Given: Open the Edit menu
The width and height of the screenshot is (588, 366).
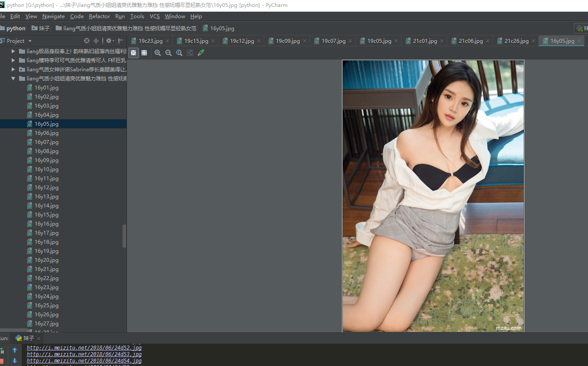Looking at the screenshot, I should 15,16.
